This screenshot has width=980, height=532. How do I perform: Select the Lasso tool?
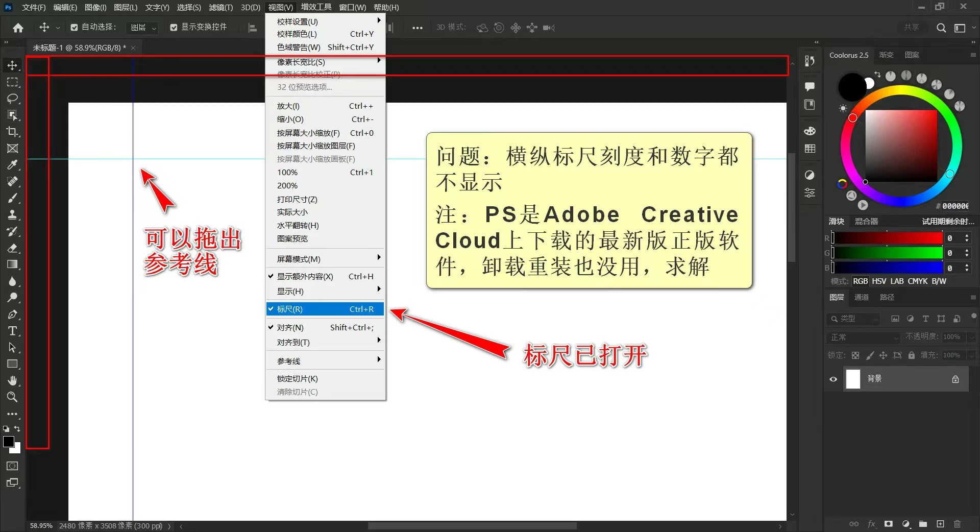click(12, 99)
